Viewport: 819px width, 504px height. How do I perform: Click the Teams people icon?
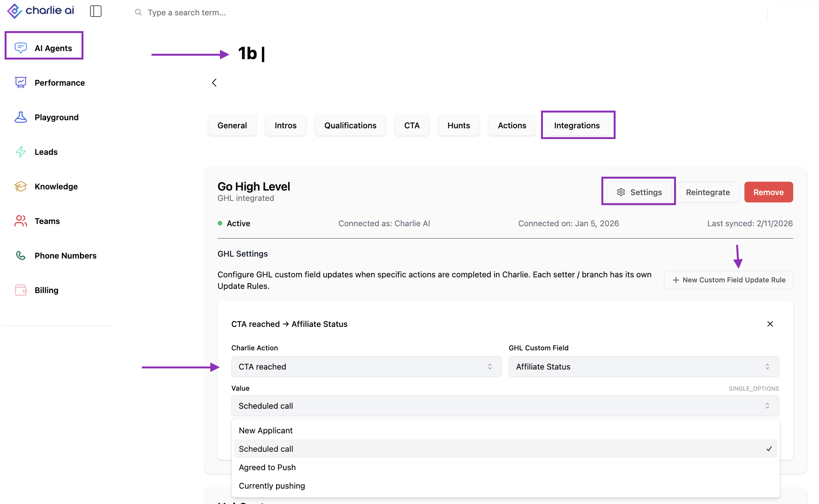(21, 220)
